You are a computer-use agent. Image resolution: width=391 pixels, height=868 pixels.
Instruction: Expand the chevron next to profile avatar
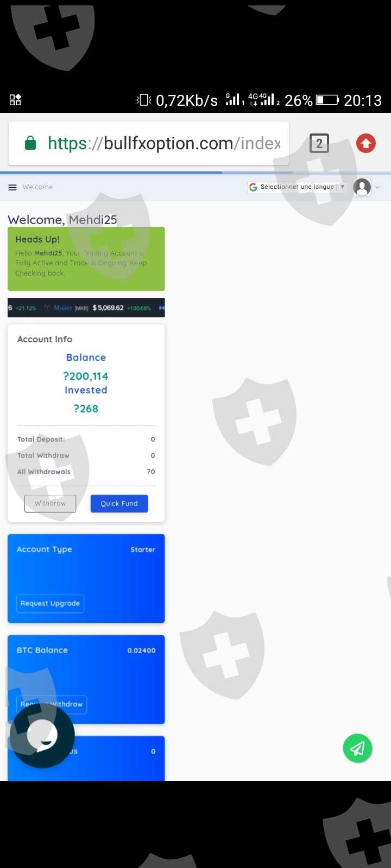coord(377,188)
